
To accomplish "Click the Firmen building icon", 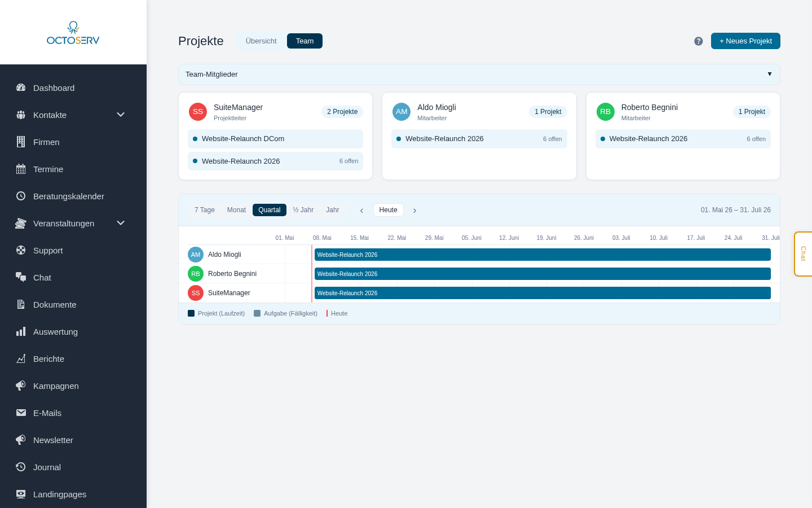I will pyautogui.click(x=21, y=142).
